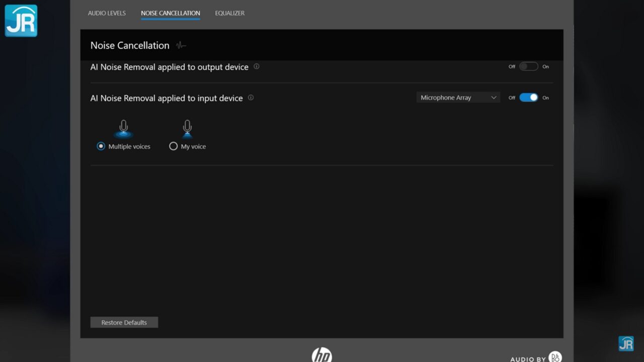Switch to the Audio Levels tab
The width and height of the screenshot is (644, 362).
point(107,13)
